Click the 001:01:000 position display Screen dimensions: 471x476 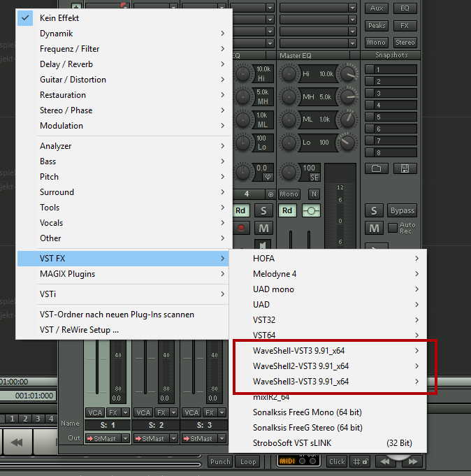click(29, 396)
